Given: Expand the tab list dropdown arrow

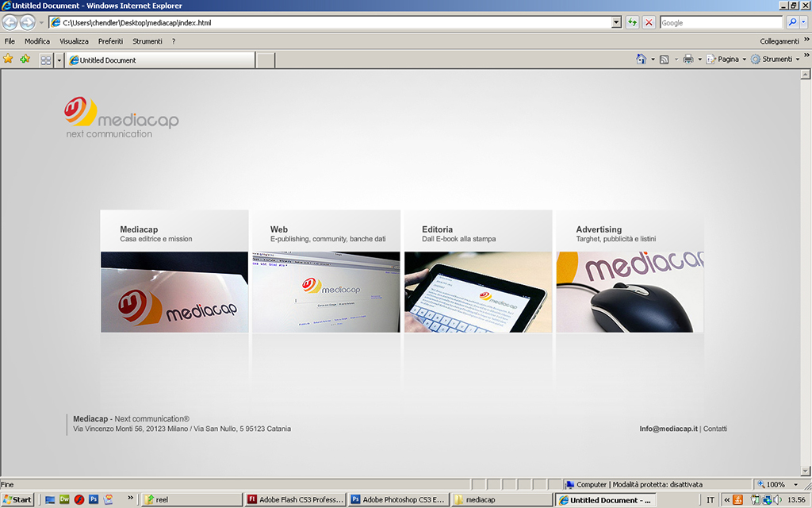Looking at the screenshot, I should (59, 60).
